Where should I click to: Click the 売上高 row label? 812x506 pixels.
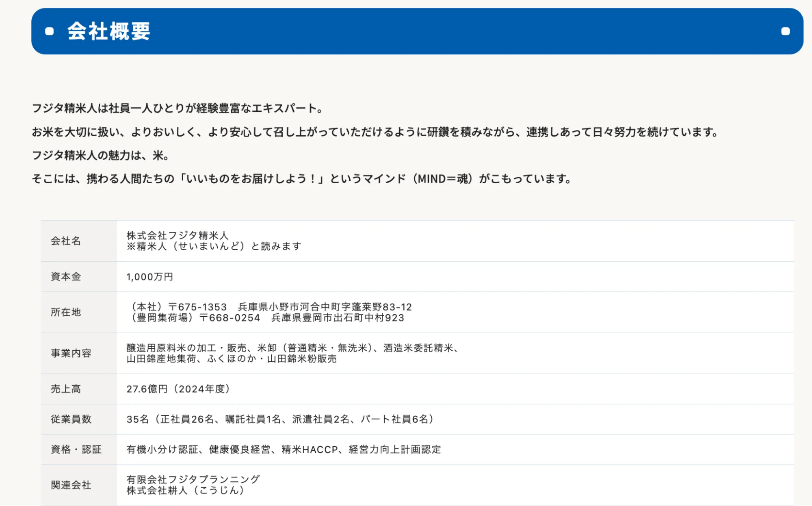coord(66,389)
